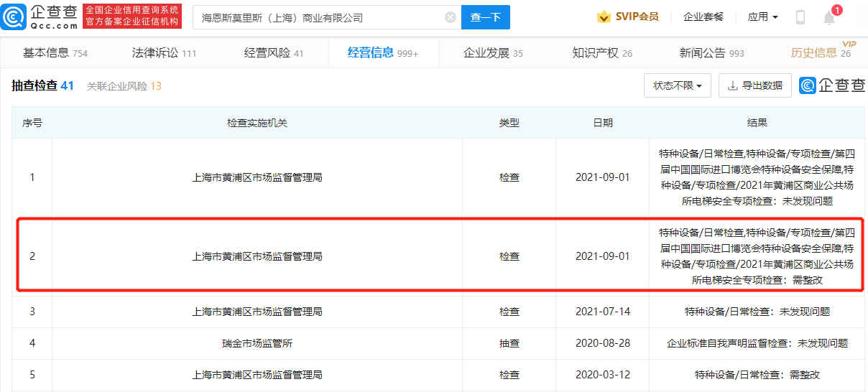The height and width of the screenshot is (392, 868).
Task: Click the 导出数据 download button
Action: click(755, 85)
